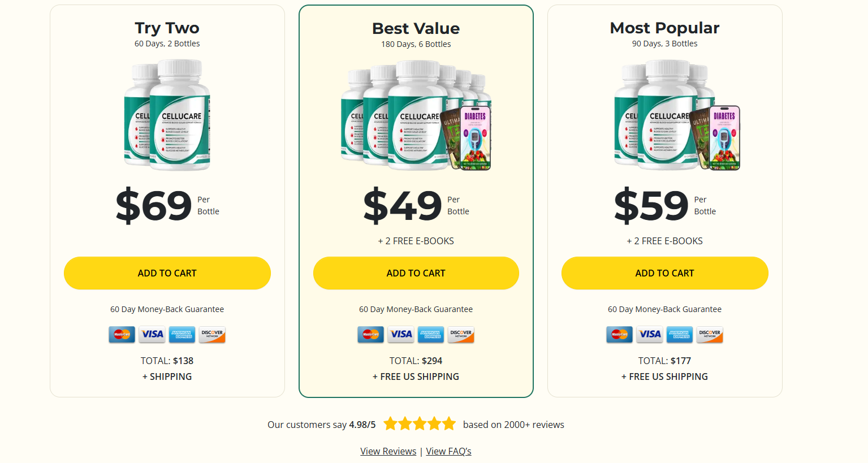Screen dimensions: 868x463
Task: Click Discover icon in Most Popular package
Action: [x=710, y=334]
